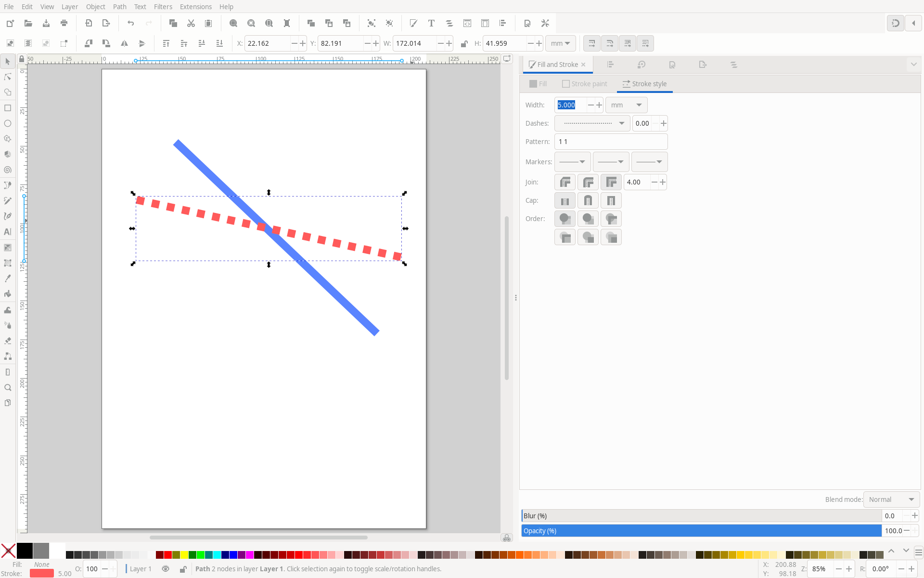Viewport: 924px width, 578px height.
Task: Open the Extensions menu
Action: [195, 7]
